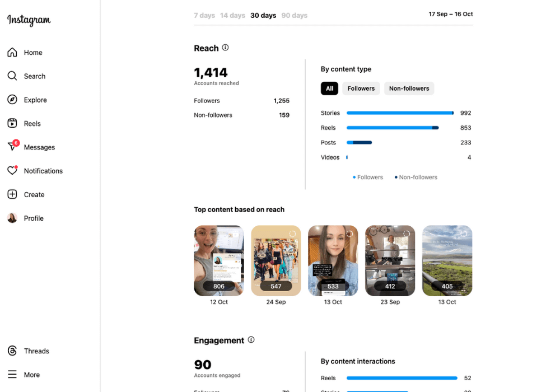
Task: Open the More menu at the bottom
Action: 32,374
